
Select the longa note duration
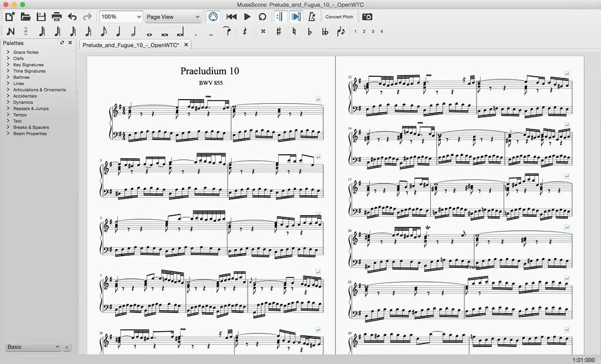(x=181, y=33)
